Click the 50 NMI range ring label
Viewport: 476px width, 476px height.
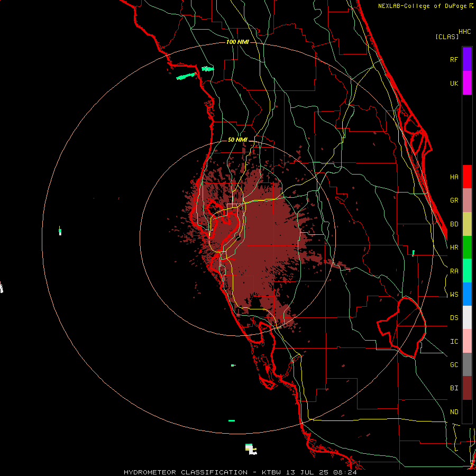coord(237,140)
